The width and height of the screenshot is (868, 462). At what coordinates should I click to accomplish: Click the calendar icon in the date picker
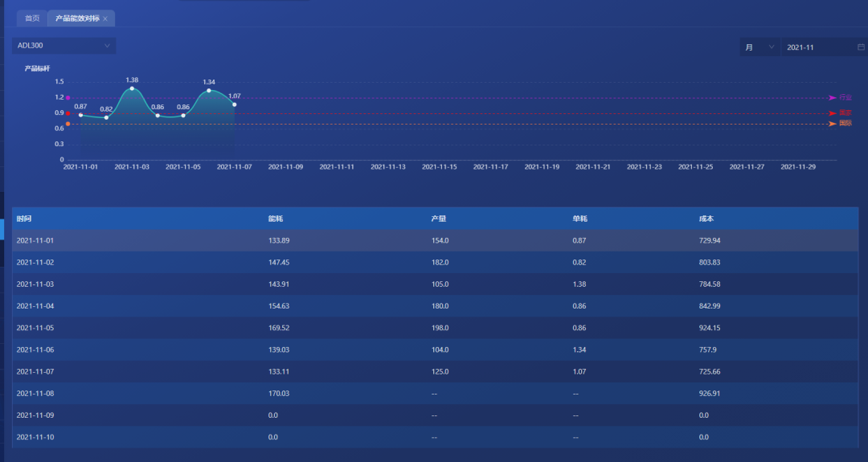pos(861,47)
